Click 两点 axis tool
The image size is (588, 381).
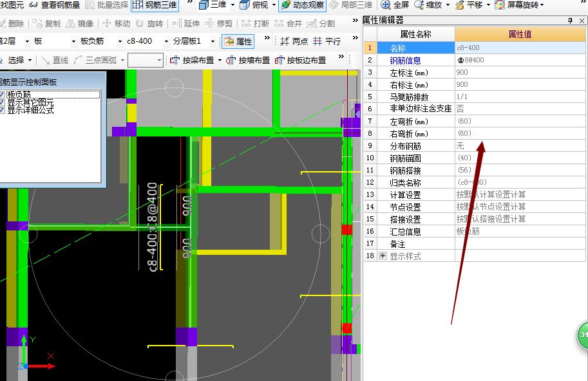[x=294, y=41]
